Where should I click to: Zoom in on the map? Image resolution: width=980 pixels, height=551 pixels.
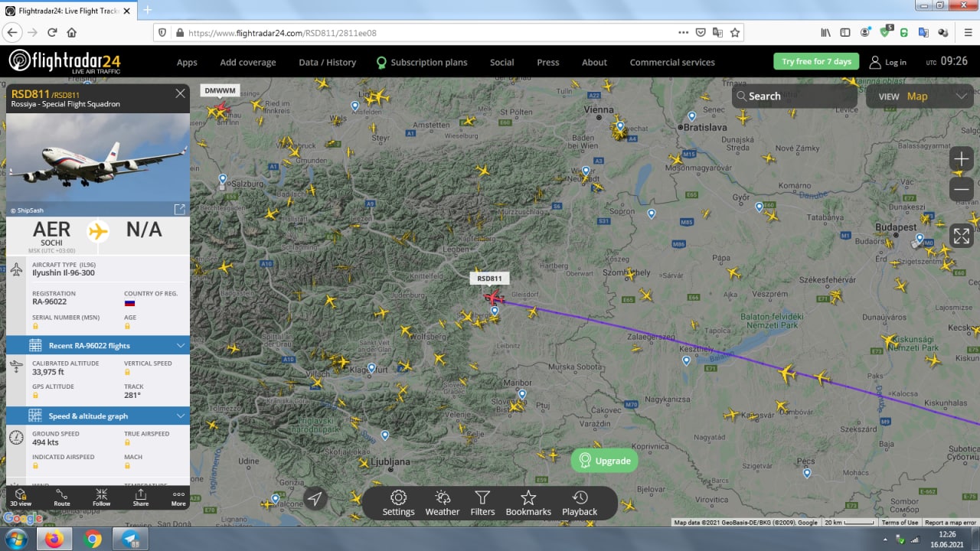(x=962, y=159)
